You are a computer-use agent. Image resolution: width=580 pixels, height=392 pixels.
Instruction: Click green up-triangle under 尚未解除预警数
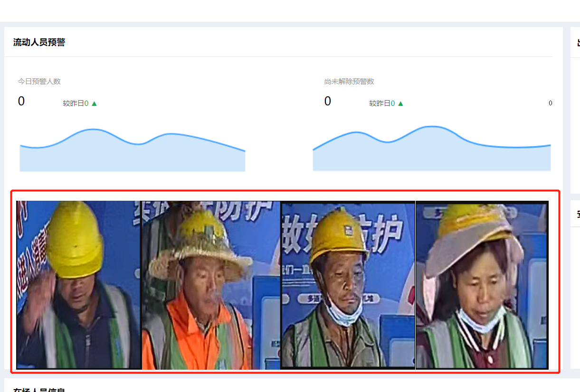pos(400,103)
